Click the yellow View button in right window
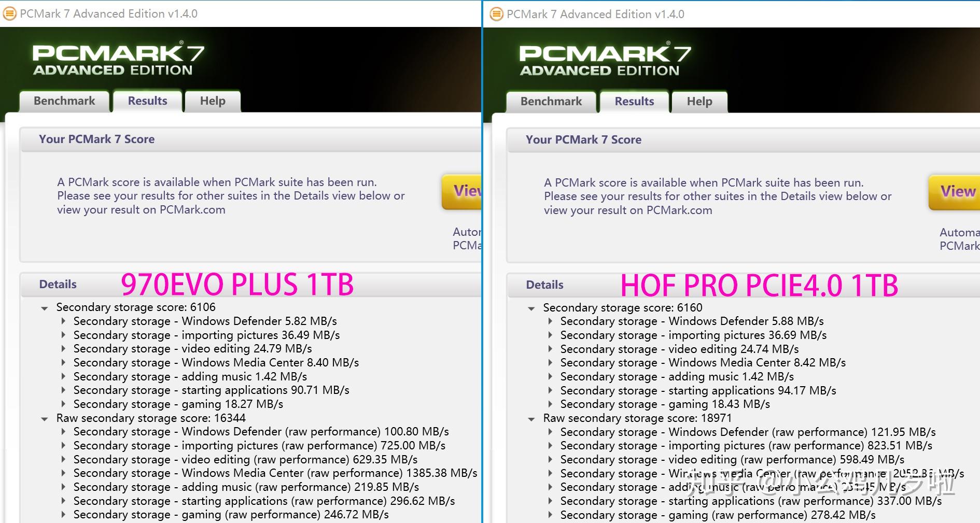 (957, 192)
